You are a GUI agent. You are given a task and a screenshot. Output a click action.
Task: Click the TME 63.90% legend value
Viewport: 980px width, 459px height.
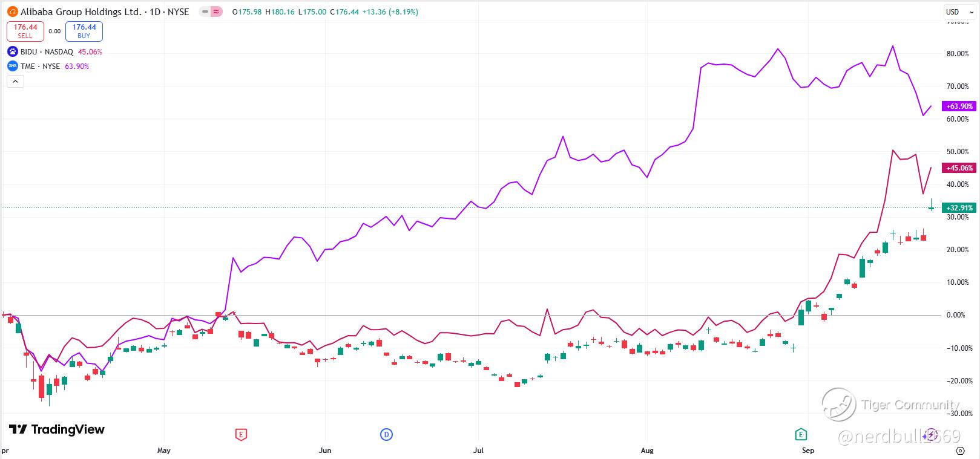tap(77, 67)
